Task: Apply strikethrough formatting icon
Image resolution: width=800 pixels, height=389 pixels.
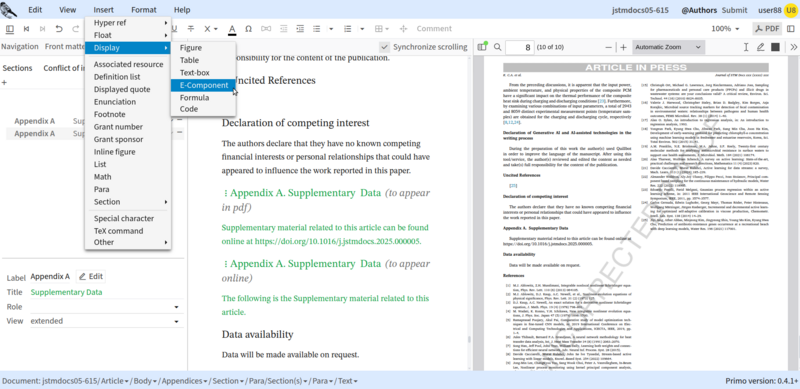Action: [191, 29]
